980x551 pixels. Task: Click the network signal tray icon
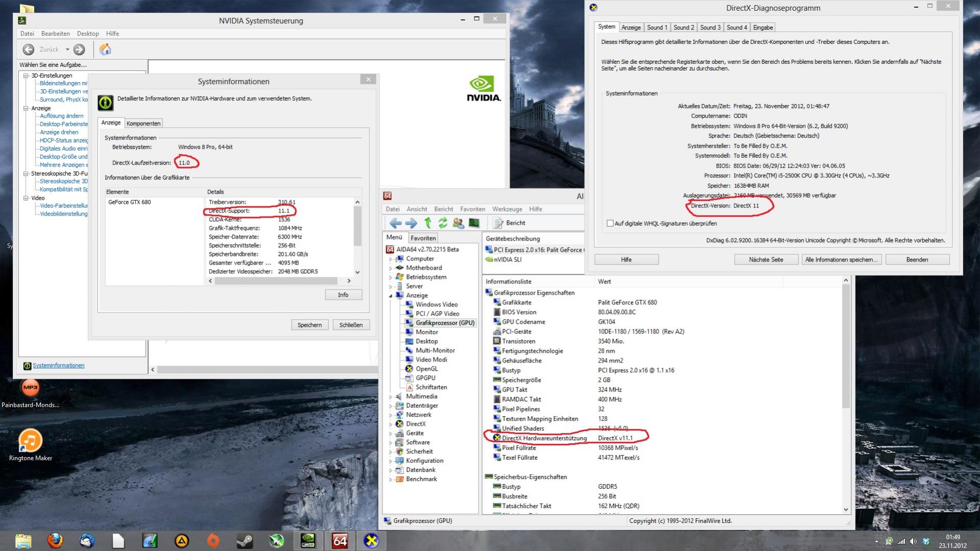[901, 541]
